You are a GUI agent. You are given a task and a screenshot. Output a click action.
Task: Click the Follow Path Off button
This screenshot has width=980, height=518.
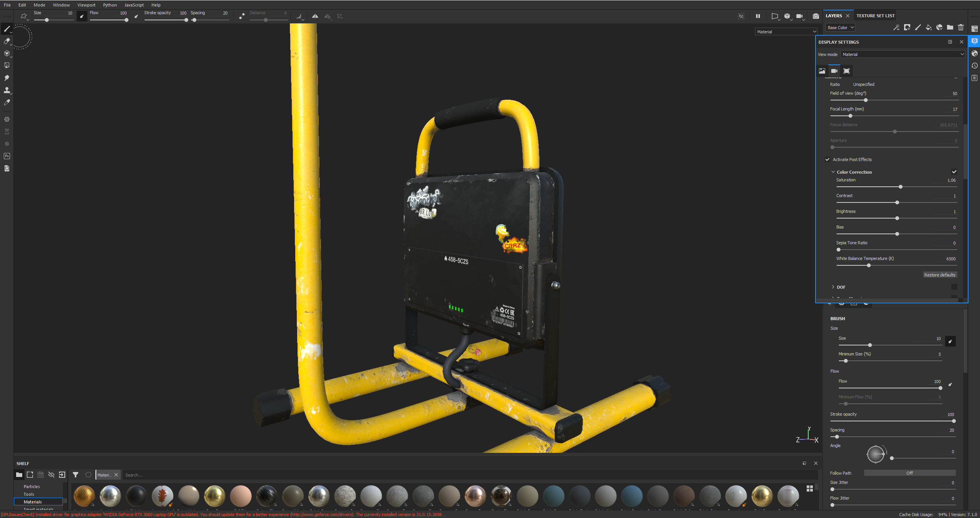tap(909, 473)
